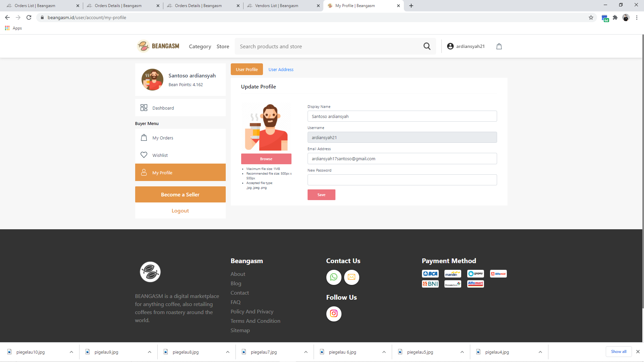
Task: Open Terms And Condition footer link
Action: pos(255,321)
